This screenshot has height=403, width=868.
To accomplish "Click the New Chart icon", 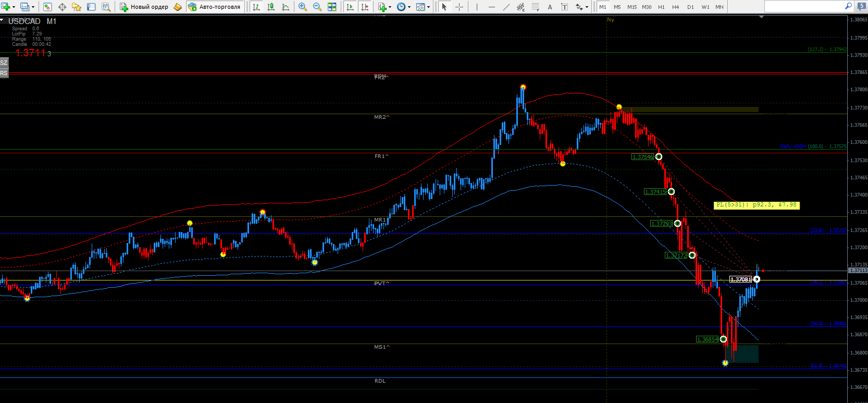I will click(x=6, y=7).
